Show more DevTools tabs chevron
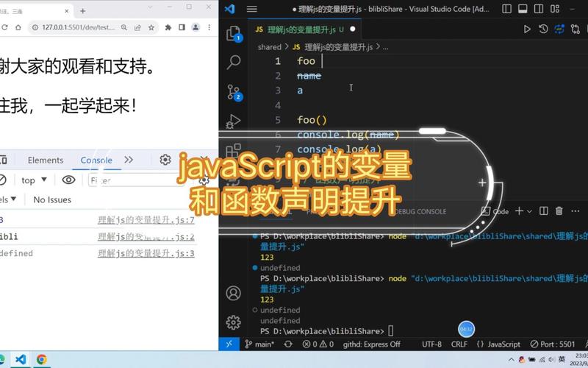The height and width of the screenshot is (368, 588). (129, 160)
